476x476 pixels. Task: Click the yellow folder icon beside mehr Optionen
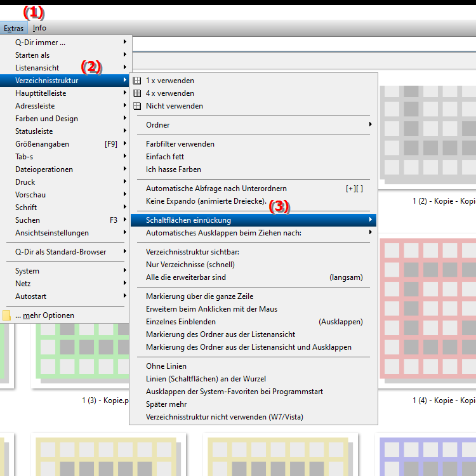click(6, 315)
